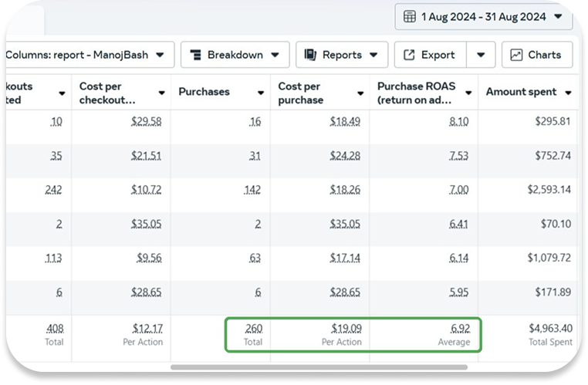Open Purchases column header menu arrow
The width and height of the screenshot is (588, 385).
click(261, 93)
